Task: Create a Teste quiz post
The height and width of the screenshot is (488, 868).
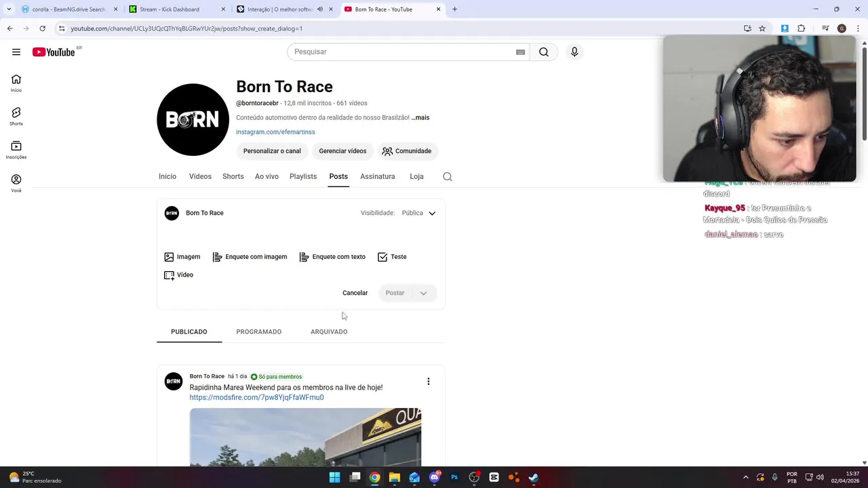Action: (392, 257)
